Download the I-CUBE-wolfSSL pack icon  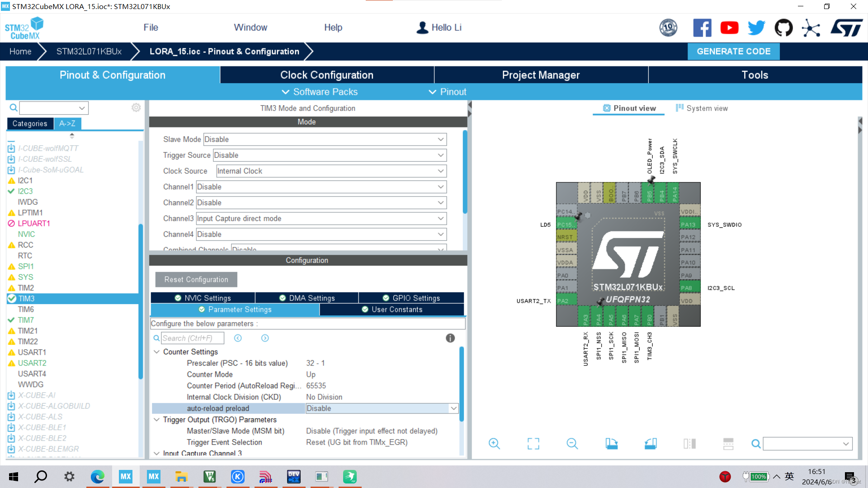tap(11, 159)
